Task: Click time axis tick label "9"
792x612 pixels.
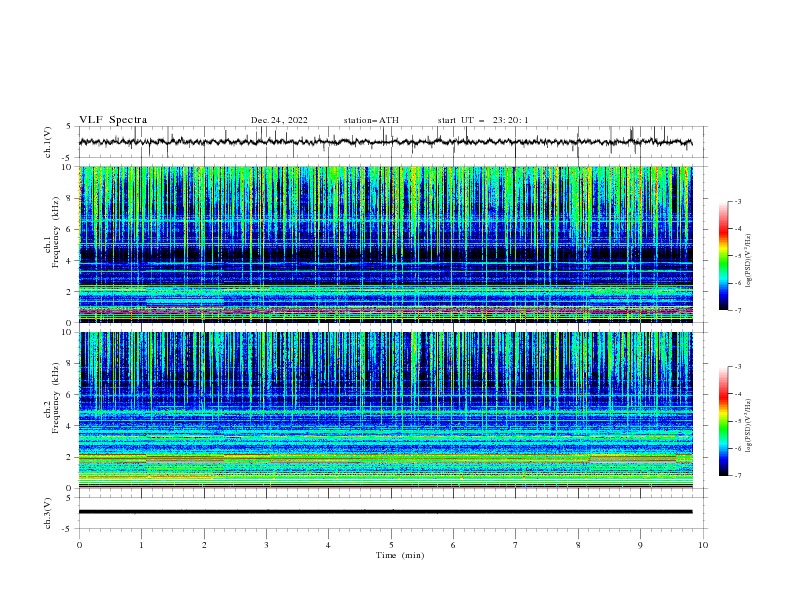Action: (x=640, y=545)
